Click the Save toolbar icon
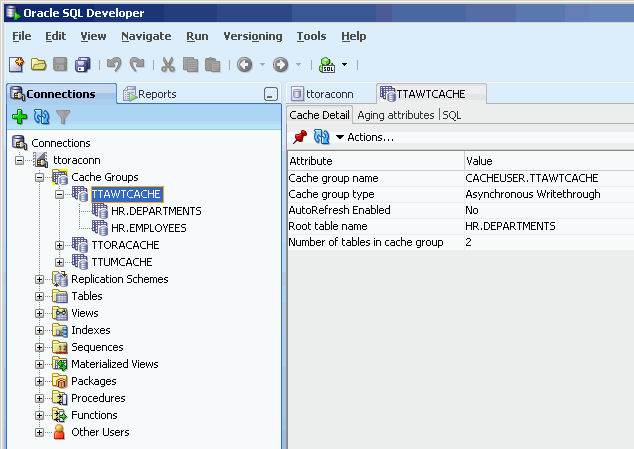The height and width of the screenshot is (449, 634). coord(60,65)
